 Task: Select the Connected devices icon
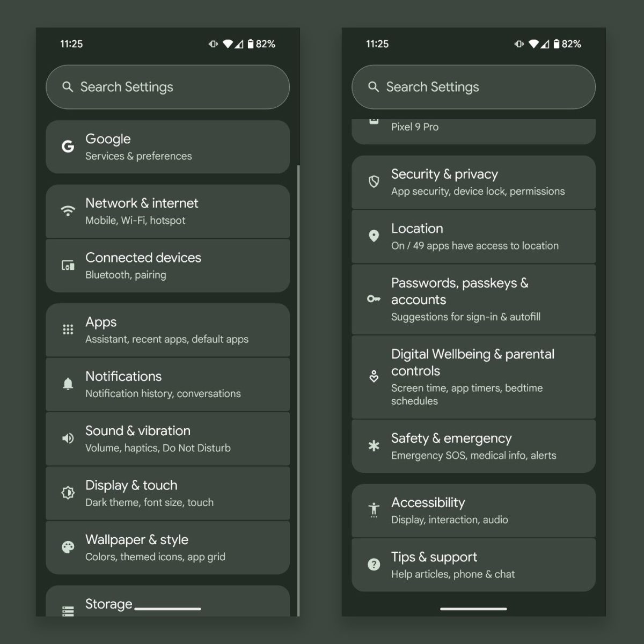point(68,265)
